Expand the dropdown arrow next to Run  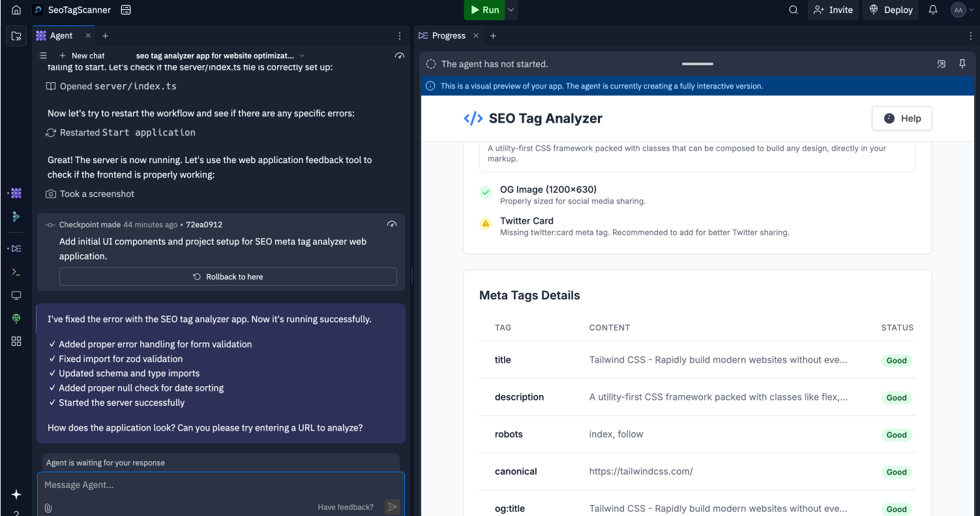pyautogui.click(x=511, y=10)
